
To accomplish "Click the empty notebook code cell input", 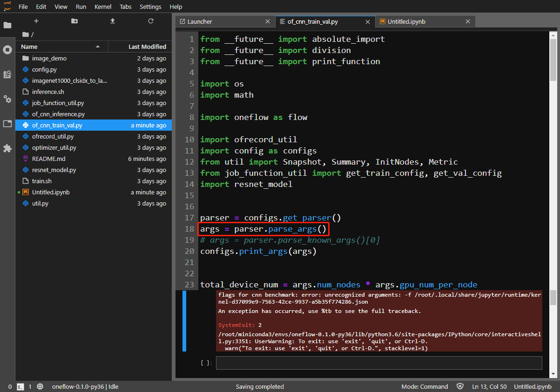I will (378, 363).
